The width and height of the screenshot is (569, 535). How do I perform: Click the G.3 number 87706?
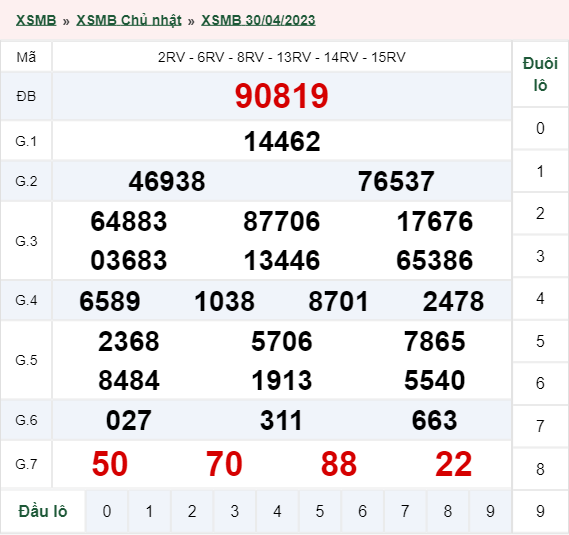(x=282, y=221)
